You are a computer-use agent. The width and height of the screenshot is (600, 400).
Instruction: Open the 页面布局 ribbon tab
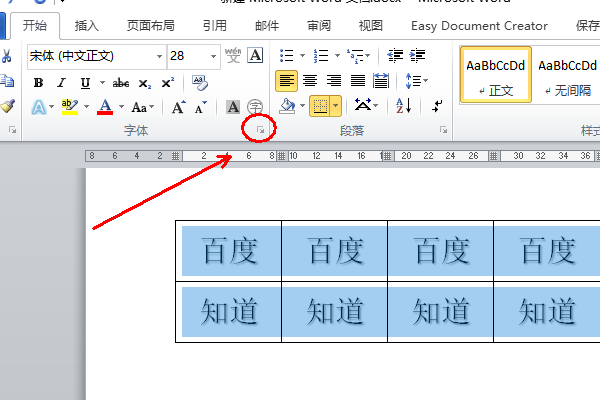151,26
